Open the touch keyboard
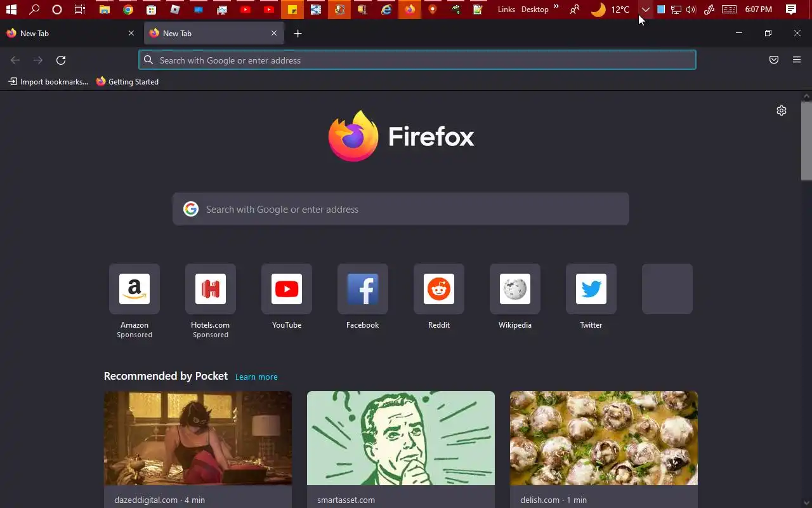 click(x=729, y=10)
